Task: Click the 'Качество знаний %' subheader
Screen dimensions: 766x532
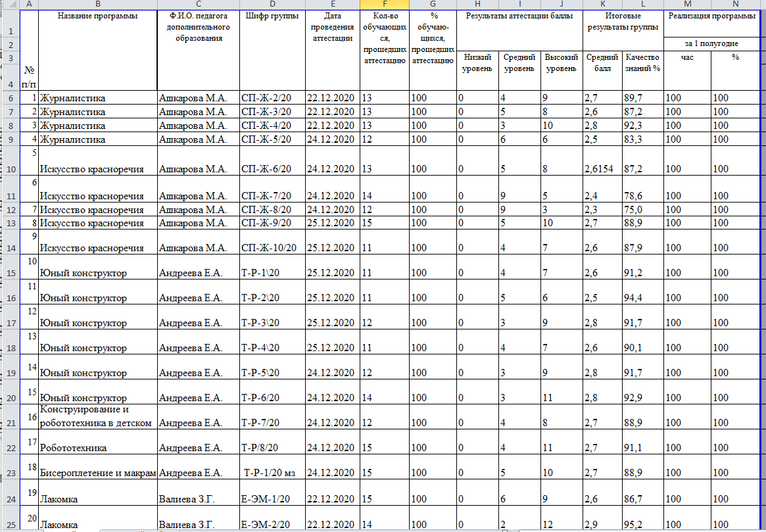Action: [x=643, y=71]
